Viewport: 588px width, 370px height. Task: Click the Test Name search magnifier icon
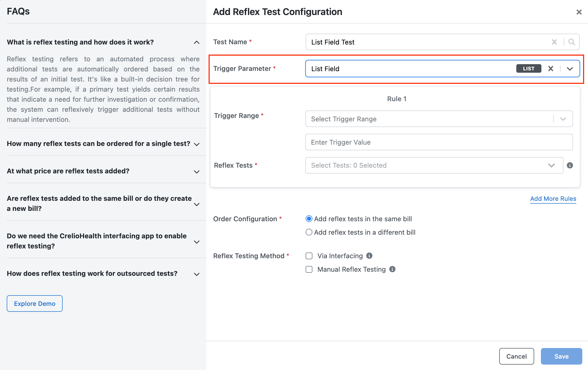571,42
